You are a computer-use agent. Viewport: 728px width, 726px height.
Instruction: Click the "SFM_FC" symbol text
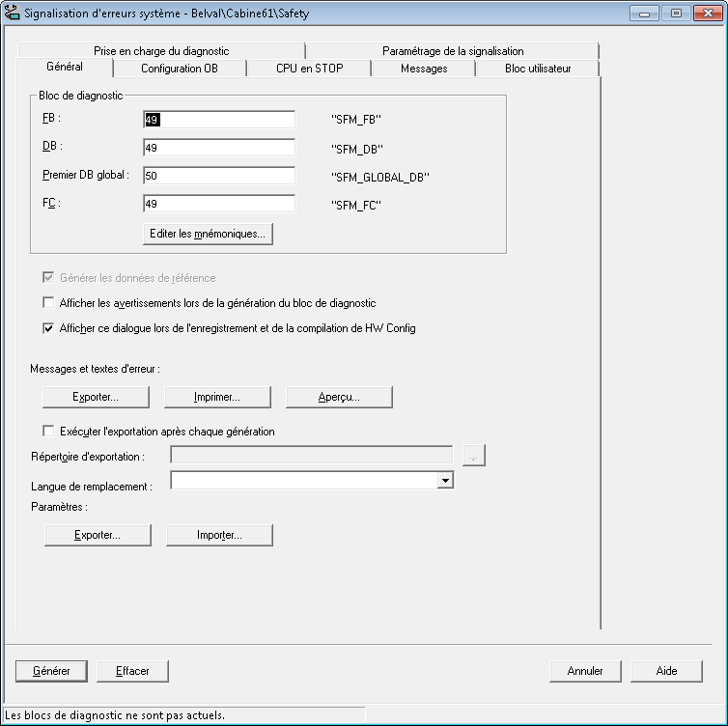coord(356,206)
